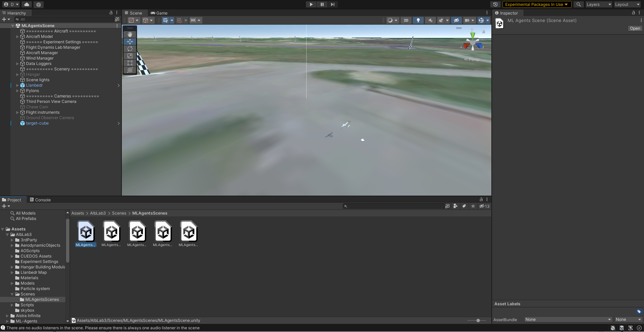Toggle hidden packages count (13)
Screen dimensions: 644x332
pyautogui.click(x=484, y=206)
